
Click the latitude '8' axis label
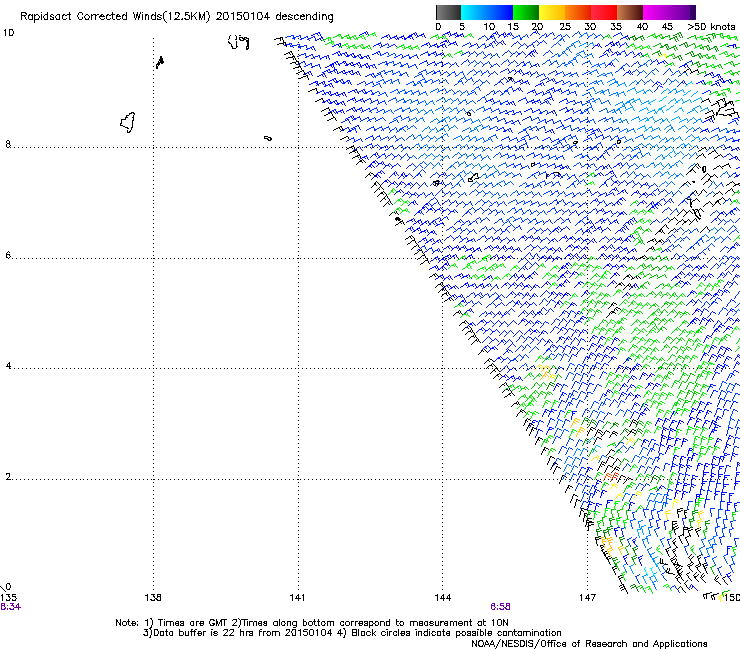point(8,144)
